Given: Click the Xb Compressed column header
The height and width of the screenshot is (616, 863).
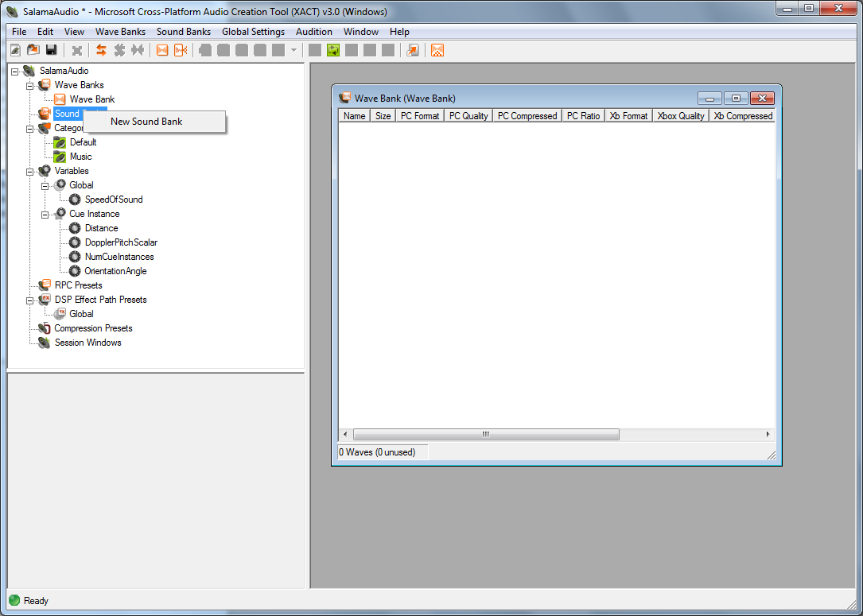Looking at the screenshot, I should pyautogui.click(x=742, y=115).
